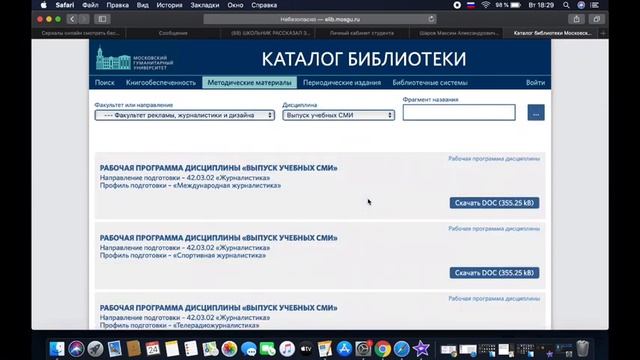Open Apple TV from the Dock

click(x=306, y=349)
